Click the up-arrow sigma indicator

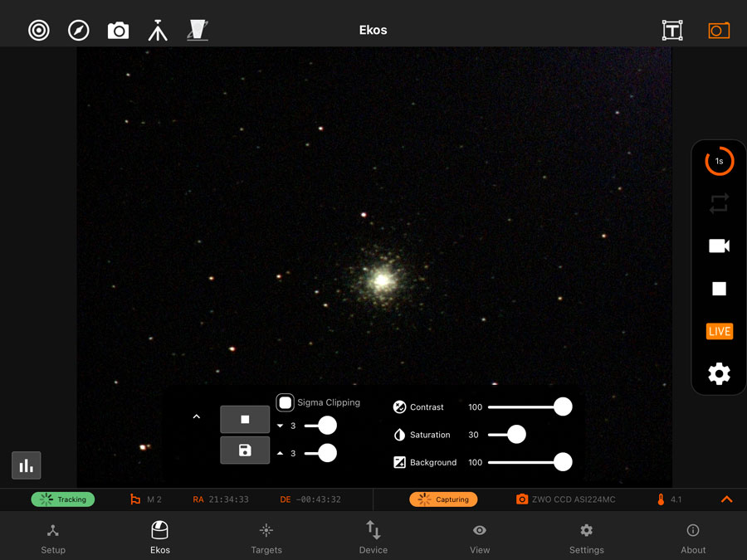[281, 453]
